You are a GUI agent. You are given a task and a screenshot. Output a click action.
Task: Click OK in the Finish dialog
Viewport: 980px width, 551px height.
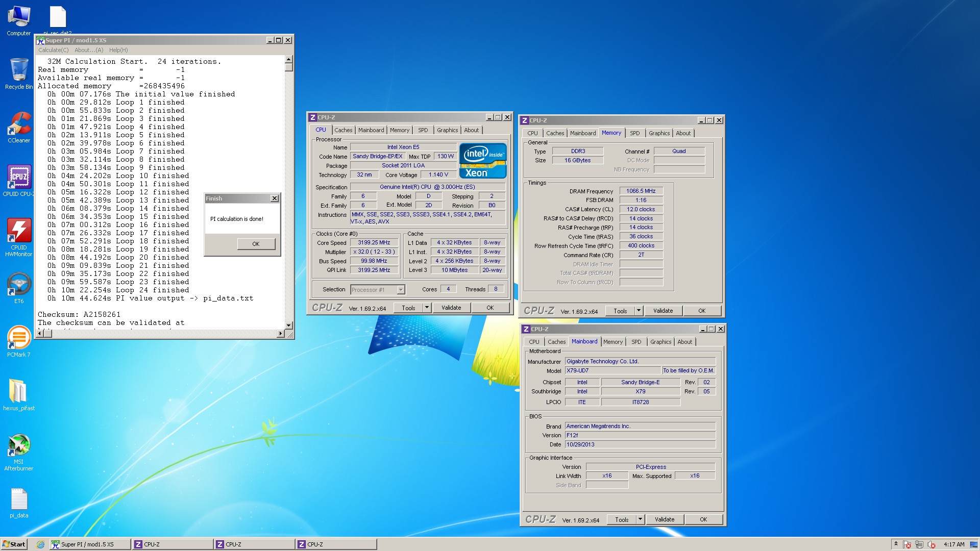[256, 244]
